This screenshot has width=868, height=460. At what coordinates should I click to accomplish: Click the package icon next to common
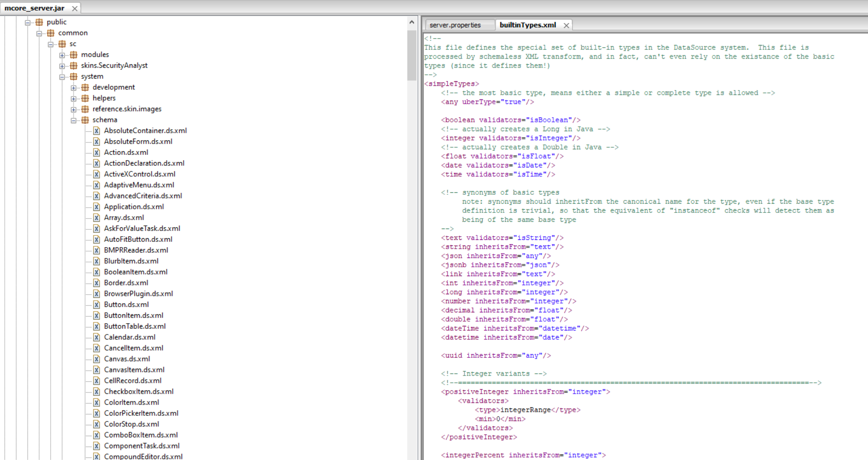click(x=50, y=33)
